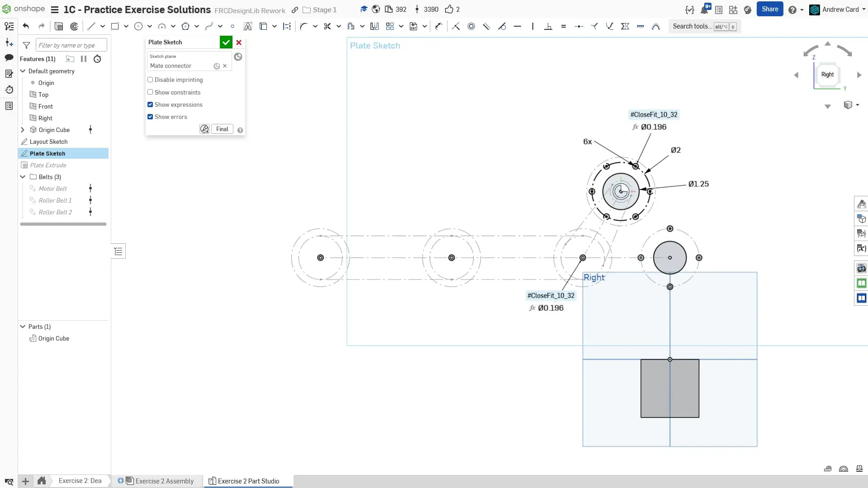
Task: Select the corner Rectangle sketch tool
Action: (115, 26)
